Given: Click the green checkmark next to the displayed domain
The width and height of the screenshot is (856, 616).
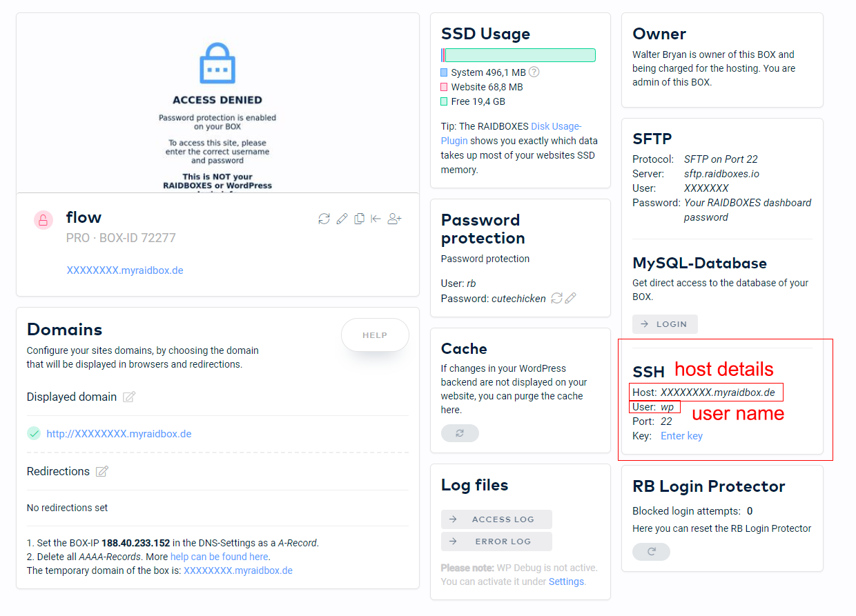Looking at the screenshot, I should point(34,433).
